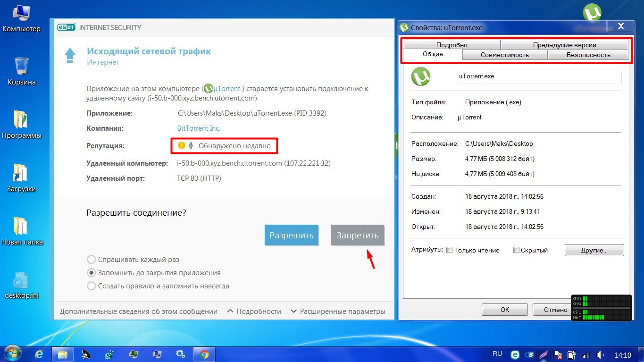Expand the Подробности section
The image size is (644, 362).
pyautogui.click(x=254, y=311)
